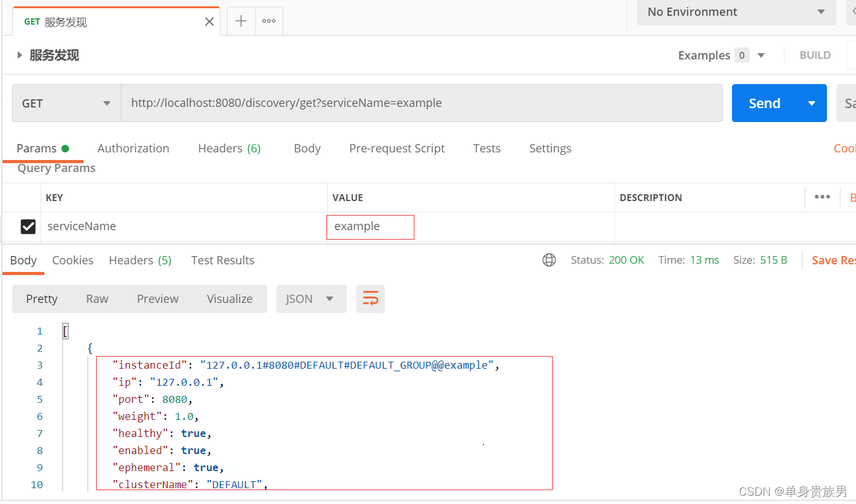856x504 pixels.
Task: Close the 服务发现 request tab
Action: (x=209, y=22)
